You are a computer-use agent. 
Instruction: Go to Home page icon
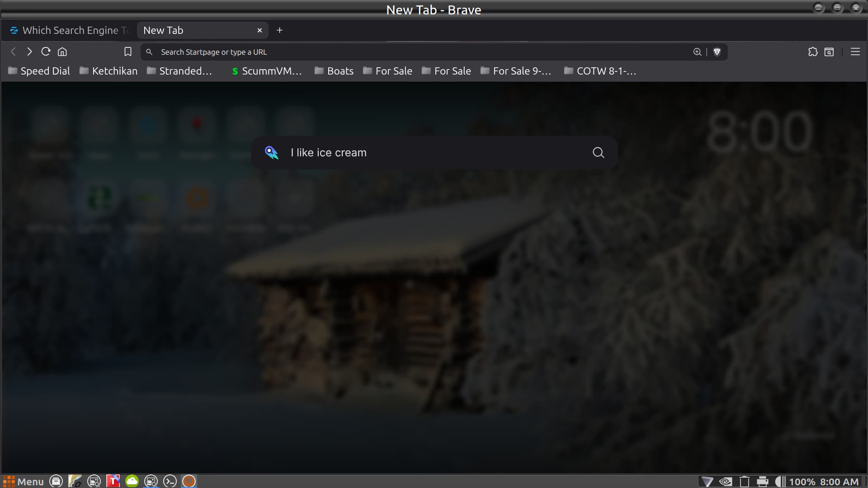(x=62, y=52)
